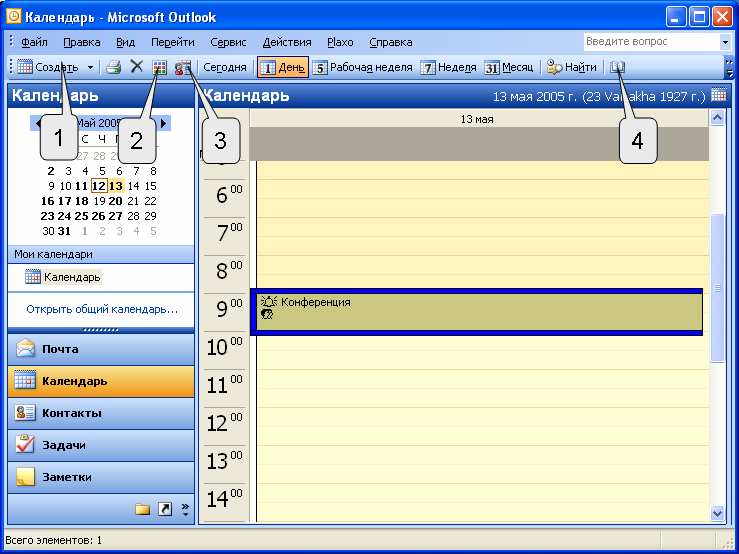Click the vertical scrollbar thumb

[x=717, y=288]
